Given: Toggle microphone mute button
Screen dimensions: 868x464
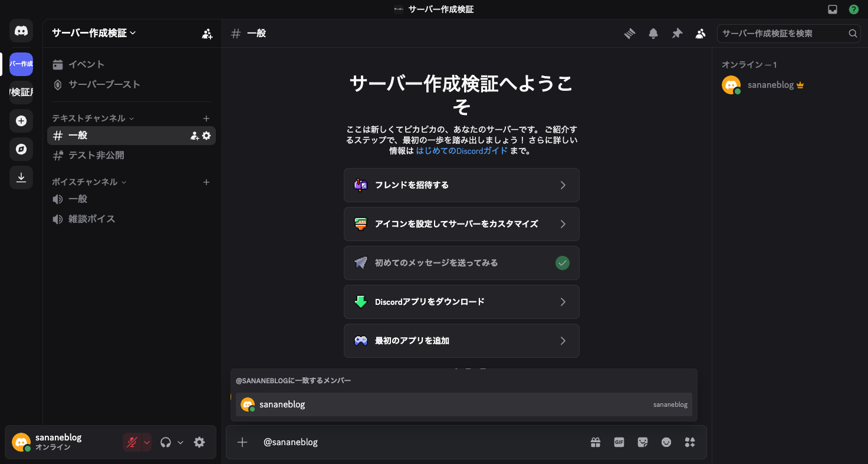Looking at the screenshot, I should click(x=132, y=442).
